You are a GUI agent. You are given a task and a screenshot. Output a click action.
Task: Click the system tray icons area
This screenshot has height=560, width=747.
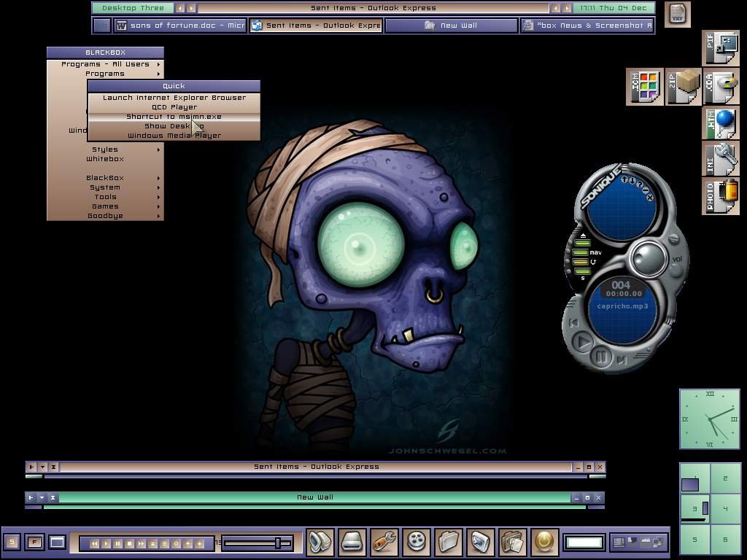point(638,542)
